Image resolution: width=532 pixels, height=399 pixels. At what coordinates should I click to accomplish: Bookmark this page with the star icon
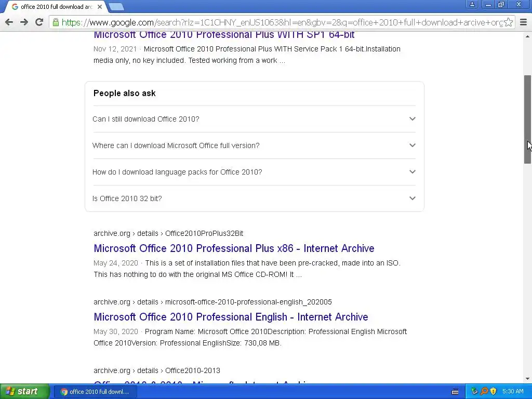508,22
